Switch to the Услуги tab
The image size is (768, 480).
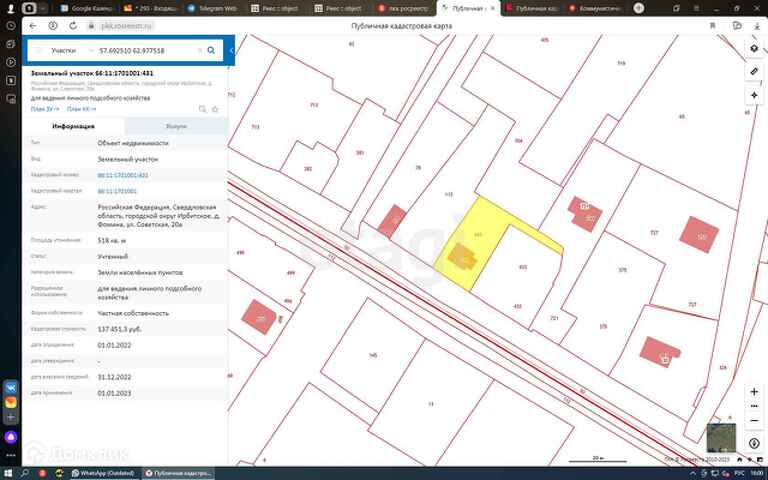[x=176, y=127]
